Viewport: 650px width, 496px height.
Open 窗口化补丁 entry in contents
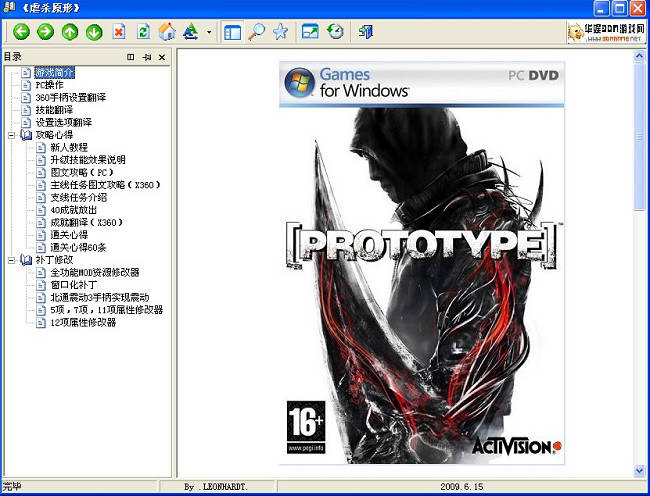pyautogui.click(x=73, y=285)
